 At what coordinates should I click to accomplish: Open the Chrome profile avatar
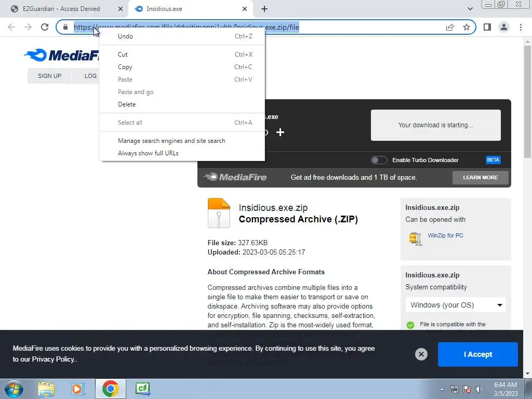(504, 27)
